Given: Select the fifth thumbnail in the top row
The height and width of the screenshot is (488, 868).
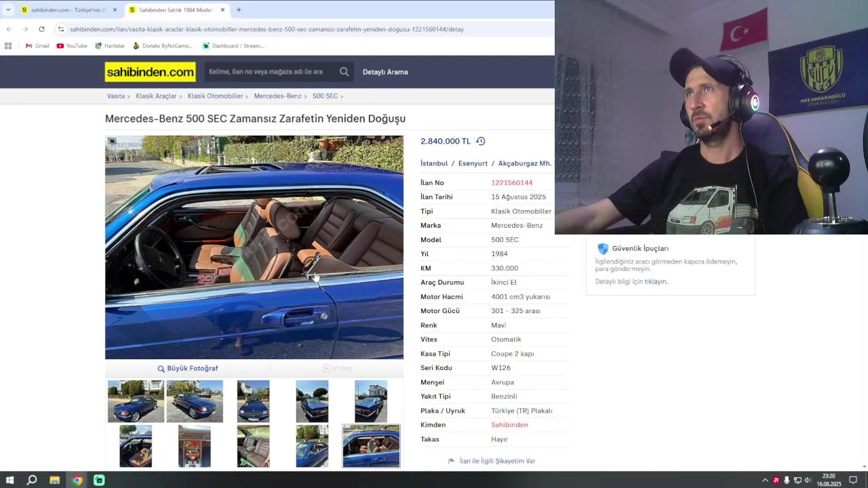Looking at the screenshot, I should coord(371,401).
